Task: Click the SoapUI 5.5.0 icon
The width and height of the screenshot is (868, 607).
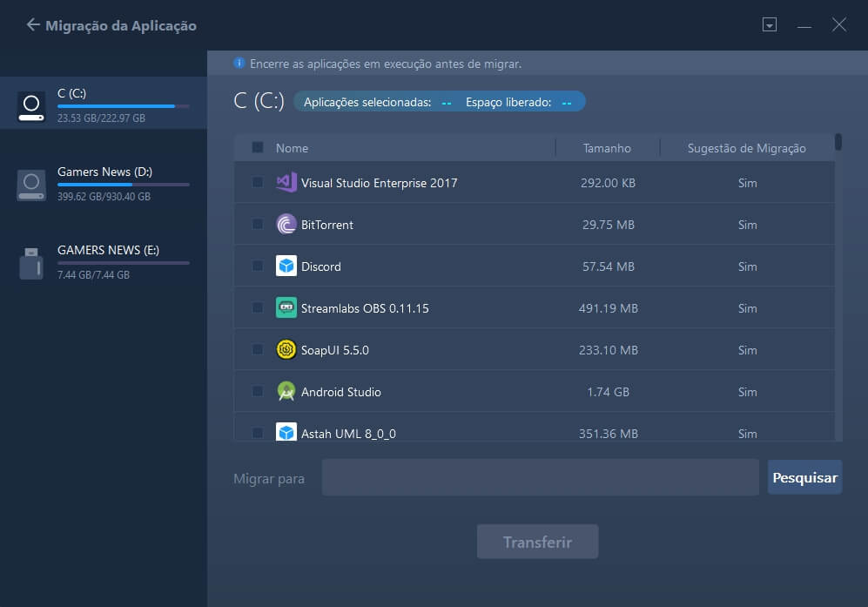Action: click(288, 349)
